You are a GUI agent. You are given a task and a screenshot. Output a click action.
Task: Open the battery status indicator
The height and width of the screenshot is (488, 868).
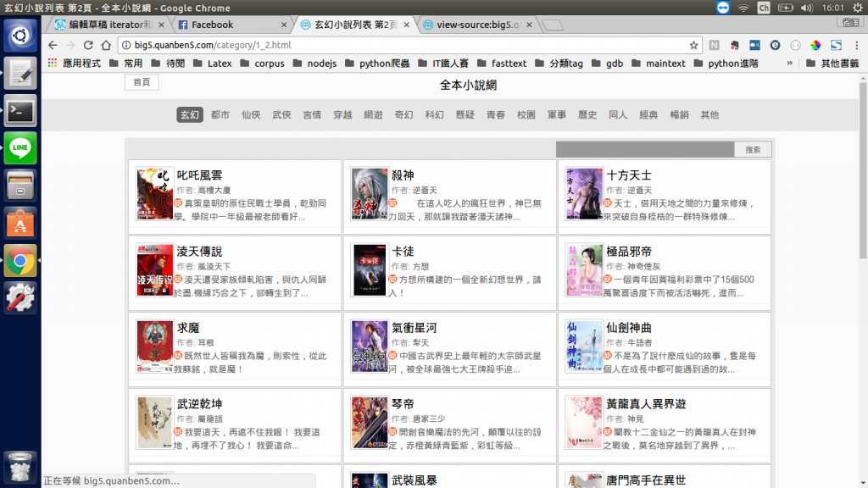786,8
